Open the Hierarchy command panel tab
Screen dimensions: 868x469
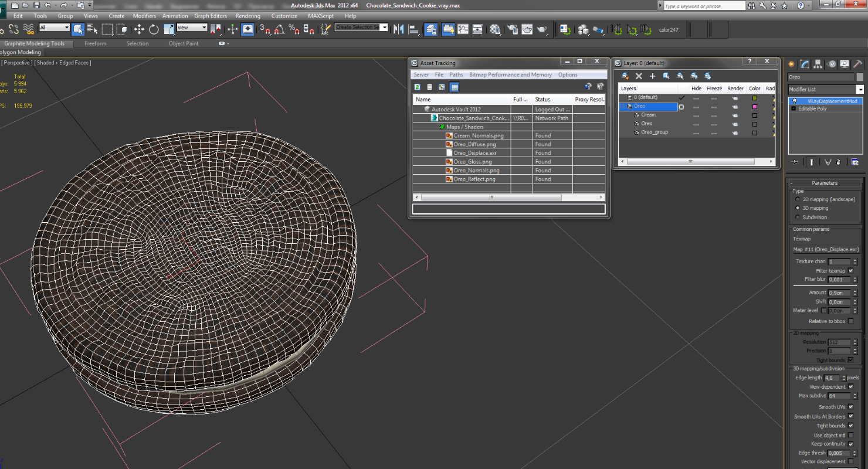[818, 64]
